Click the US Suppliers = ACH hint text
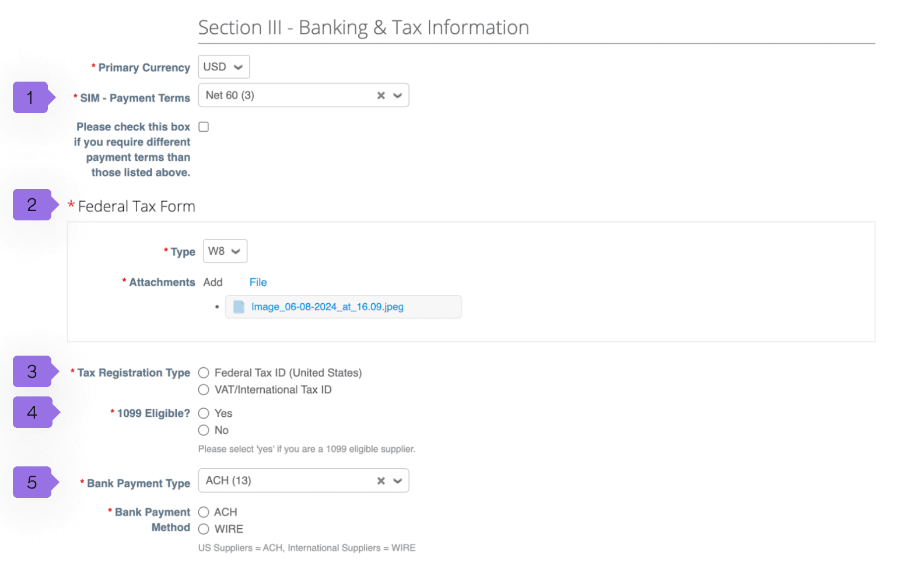924x569 pixels. [x=307, y=548]
